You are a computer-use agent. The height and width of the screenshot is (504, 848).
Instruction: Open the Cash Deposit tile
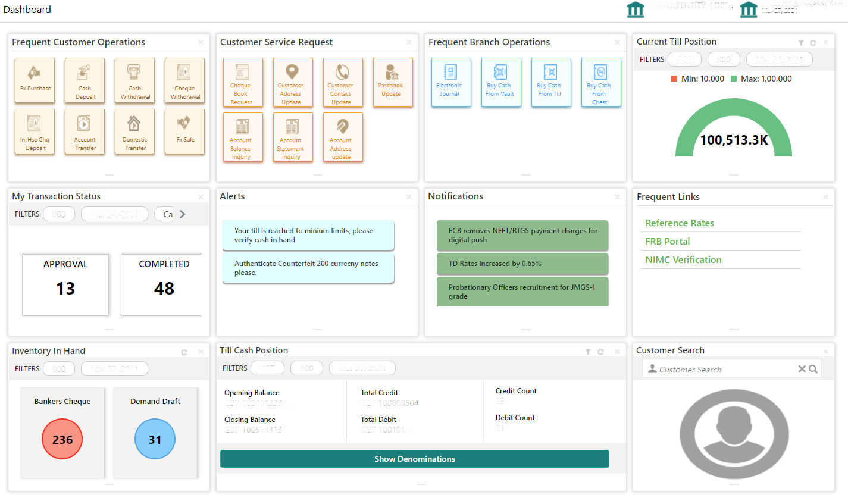coord(85,80)
